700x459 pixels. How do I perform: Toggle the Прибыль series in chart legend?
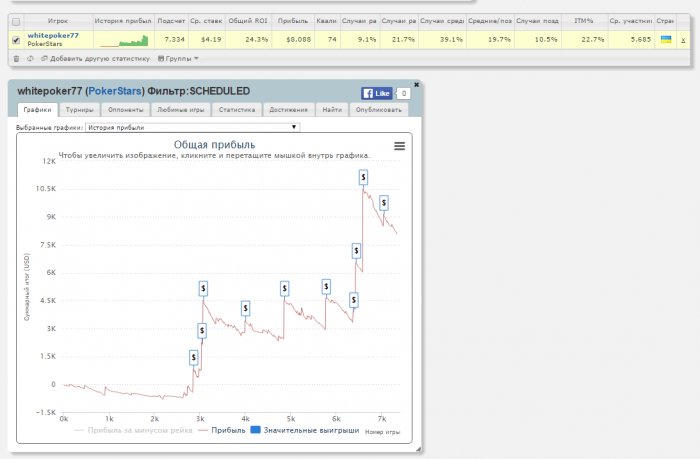click(x=226, y=430)
